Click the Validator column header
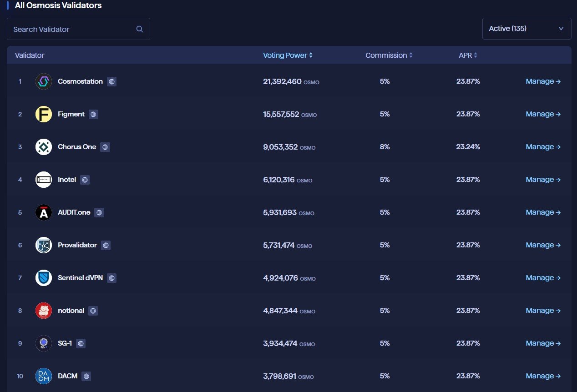The height and width of the screenshot is (392, 577). tap(30, 55)
